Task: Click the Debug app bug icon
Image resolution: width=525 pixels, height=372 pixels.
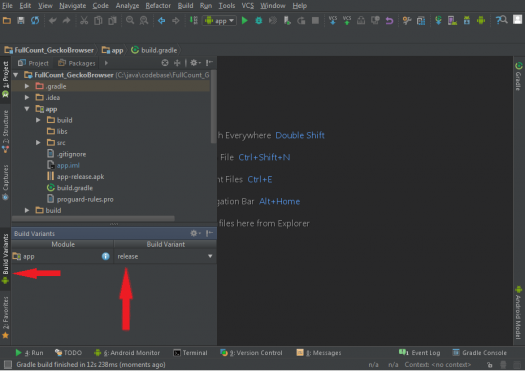Action: [259, 21]
